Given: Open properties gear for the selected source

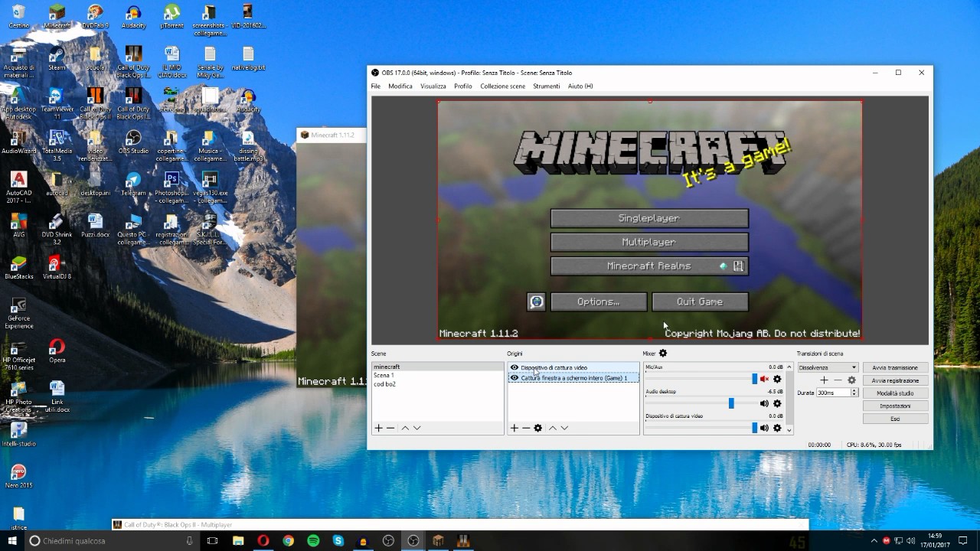Looking at the screenshot, I should click(x=538, y=428).
